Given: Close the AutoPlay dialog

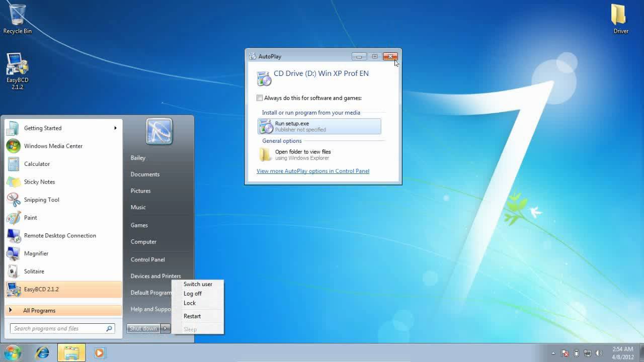Looking at the screenshot, I should click(390, 56).
